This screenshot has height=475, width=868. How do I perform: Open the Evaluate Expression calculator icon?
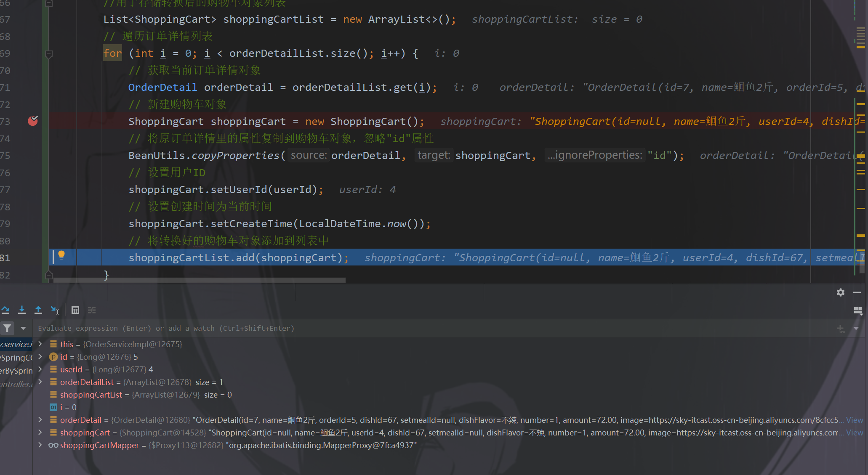coord(75,310)
